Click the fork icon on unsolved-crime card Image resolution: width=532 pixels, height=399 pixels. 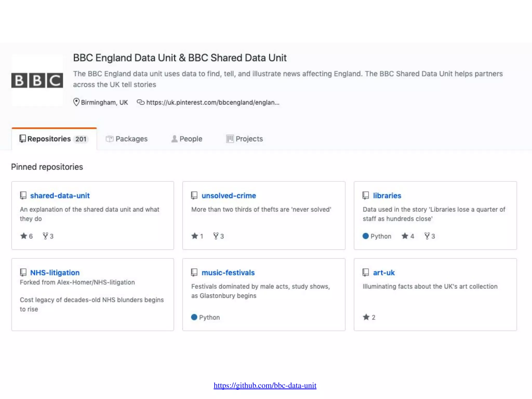[x=216, y=236]
